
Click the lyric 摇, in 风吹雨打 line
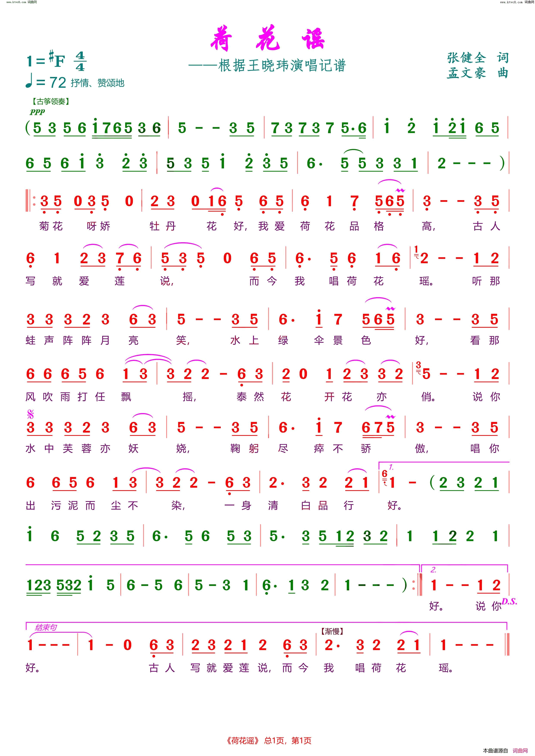pos(190,397)
